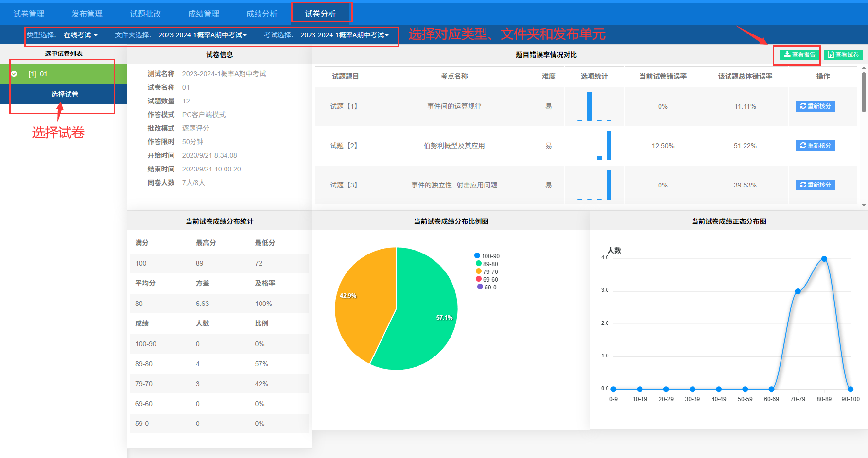Click the 难度 column header
This screenshot has width=868, height=458.
(x=549, y=76)
